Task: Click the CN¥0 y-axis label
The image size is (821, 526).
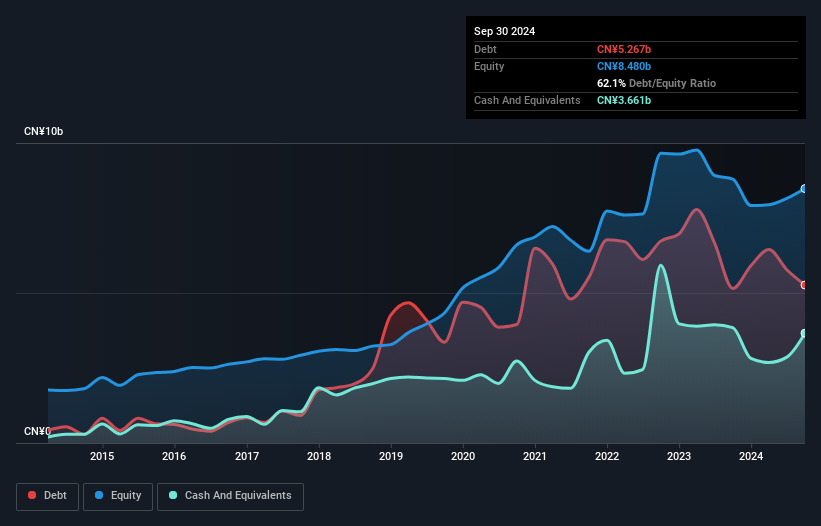Action: coord(37,431)
